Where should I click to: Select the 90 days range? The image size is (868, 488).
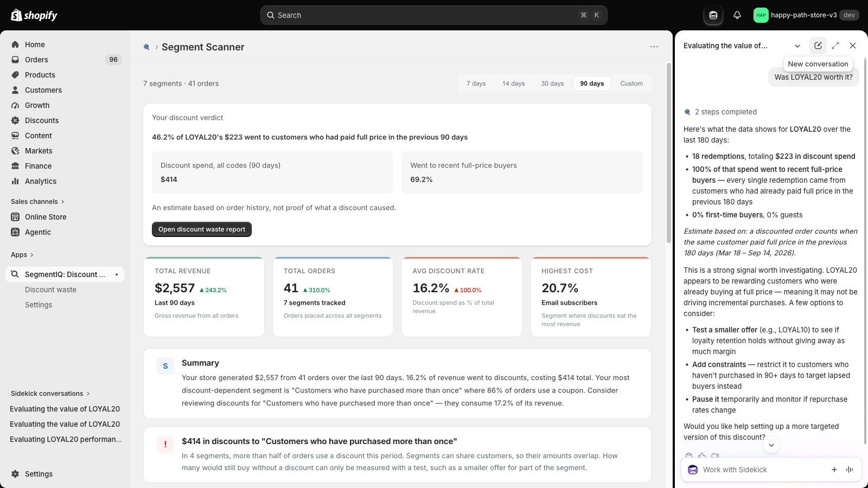(x=592, y=84)
